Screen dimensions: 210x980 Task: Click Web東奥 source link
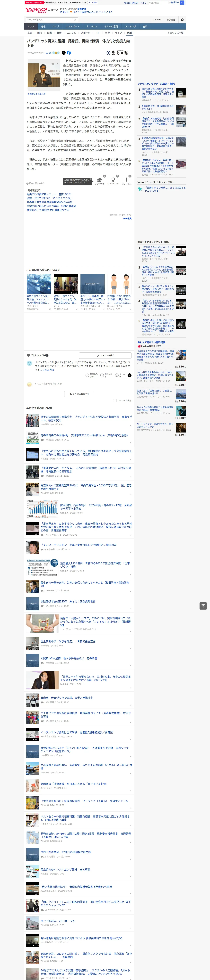click(127, 219)
